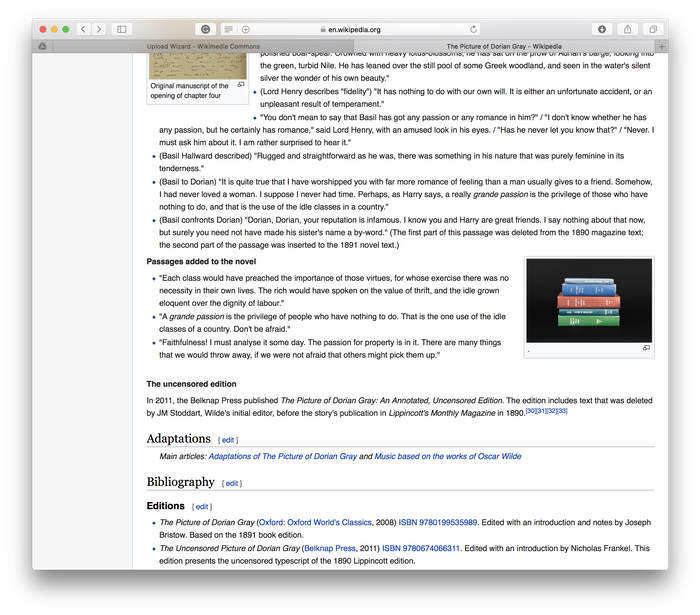This screenshot has height=615, width=700.
Task: Open citation reference [31]
Action: [x=541, y=411]
